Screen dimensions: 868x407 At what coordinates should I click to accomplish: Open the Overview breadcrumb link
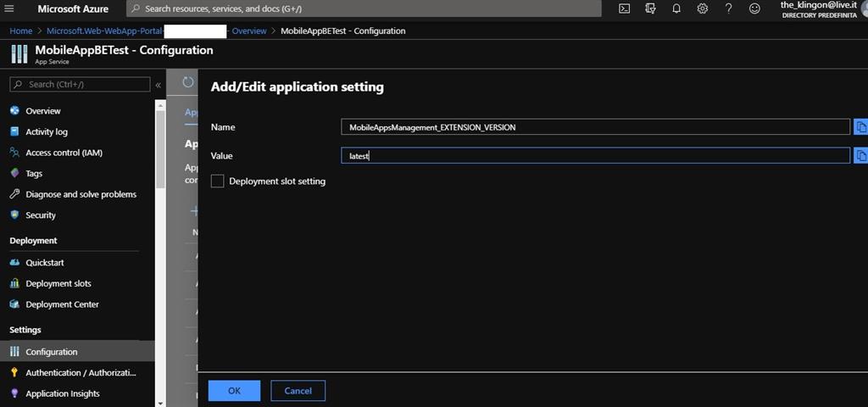click(249, 31)
